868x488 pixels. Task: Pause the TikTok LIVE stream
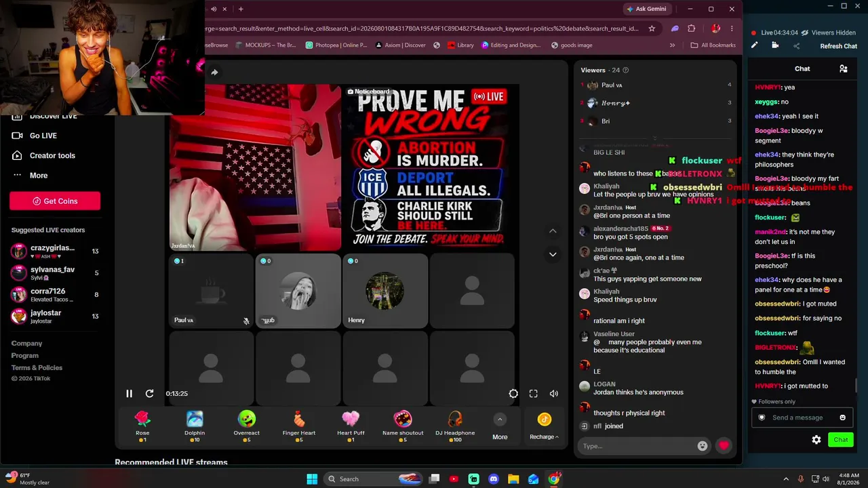[x=129, y=393]
